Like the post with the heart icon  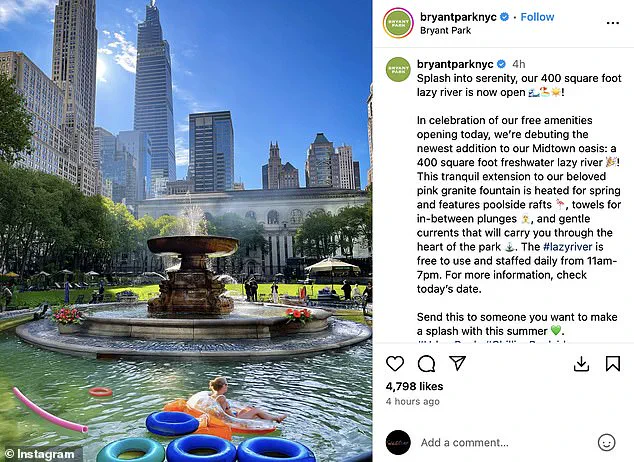tap(395, 363)
